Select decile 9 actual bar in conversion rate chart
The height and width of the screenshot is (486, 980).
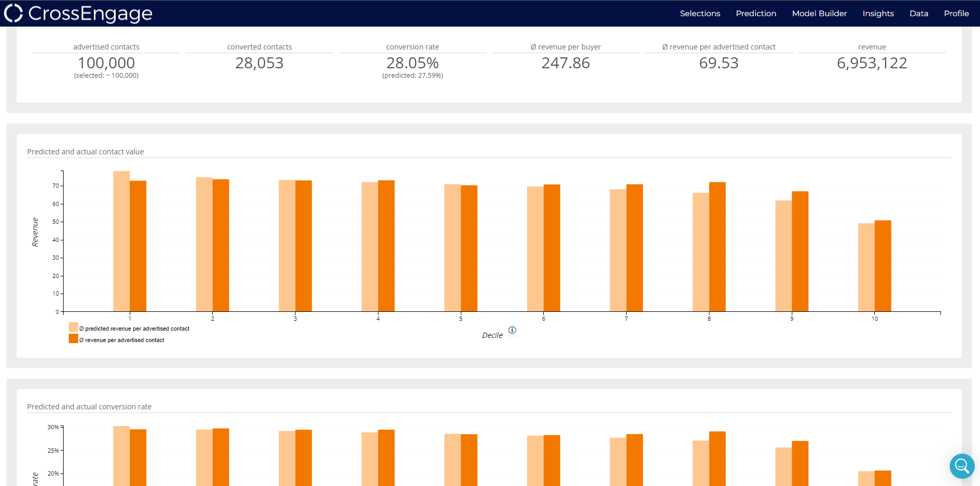click(800, 463)
